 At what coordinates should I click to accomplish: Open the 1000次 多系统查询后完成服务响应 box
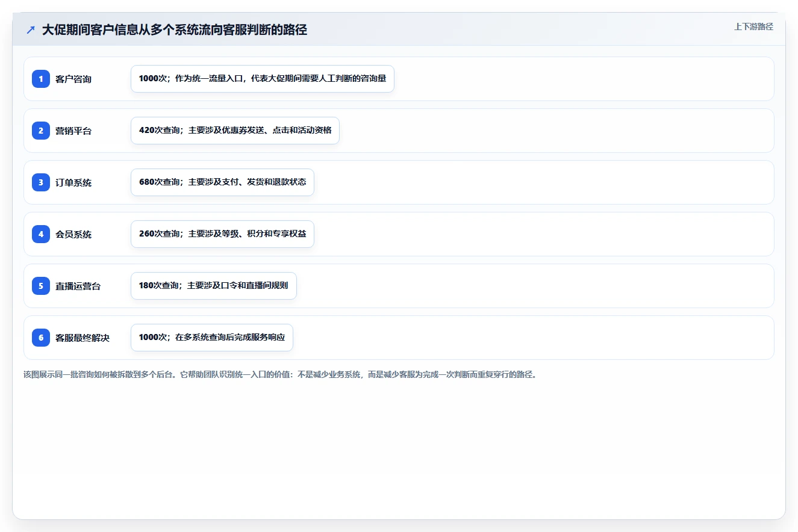coord(212,338)
